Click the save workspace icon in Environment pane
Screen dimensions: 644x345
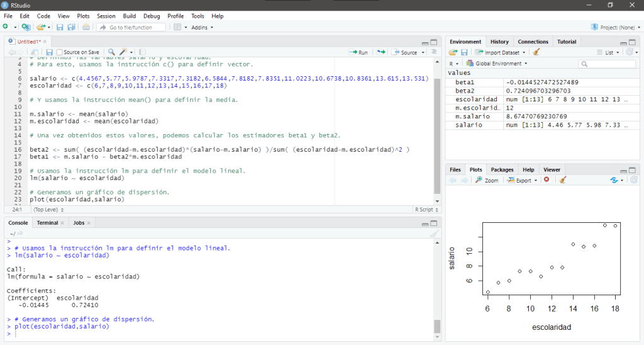(464, 52)
